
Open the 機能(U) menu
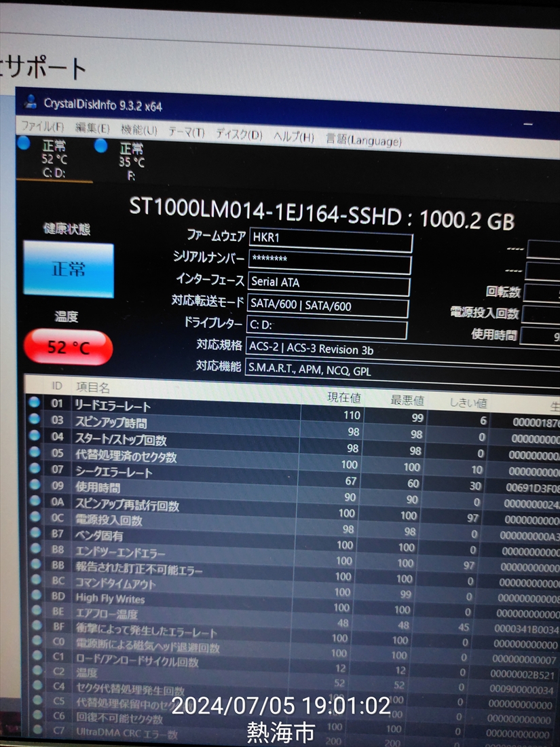138,130
